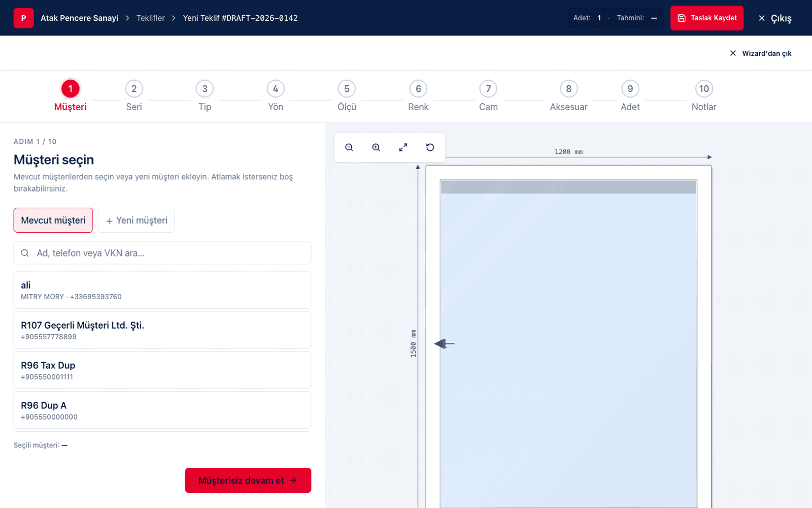Select customer R96 Dup A
The width and height of the screenshot is (812, 508).
[x=162, y=410]
